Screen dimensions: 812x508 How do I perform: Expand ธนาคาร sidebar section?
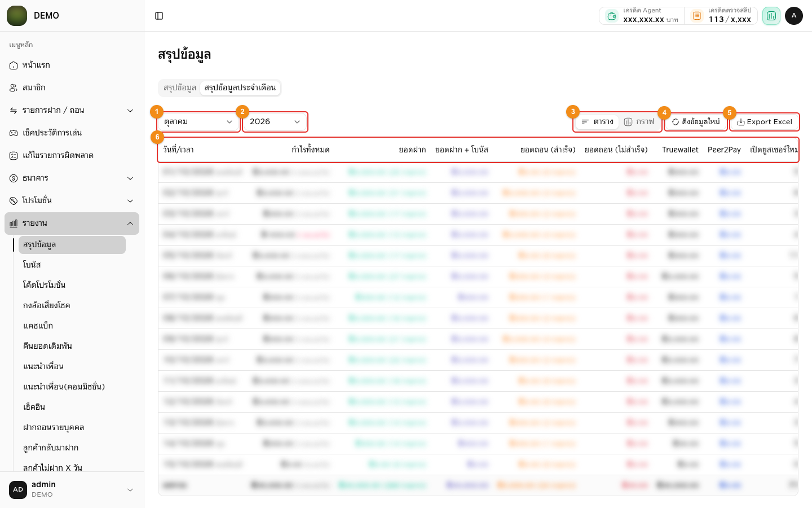click(72, 178)
